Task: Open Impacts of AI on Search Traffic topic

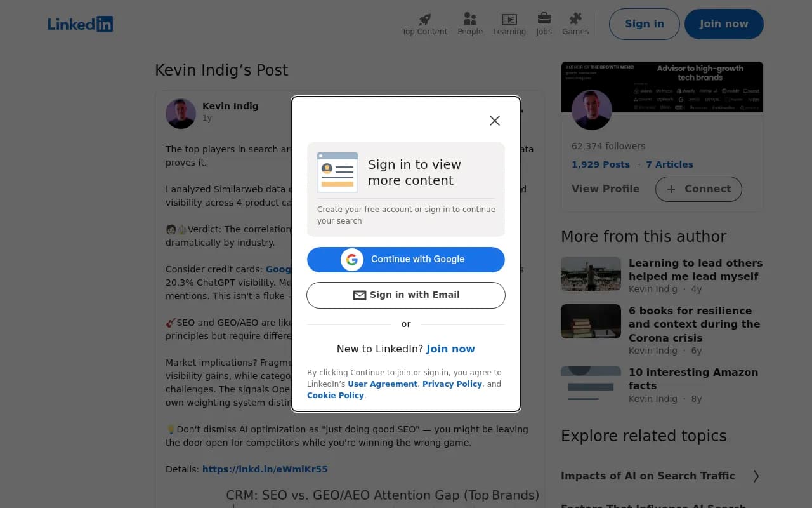Action: 648,476
